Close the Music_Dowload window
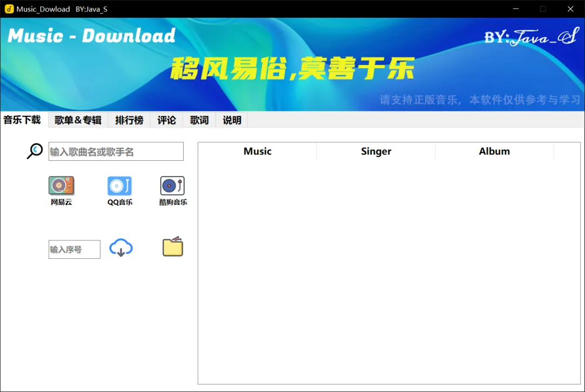Viewport: 585px width, 392px height. [x=570, y=9]
